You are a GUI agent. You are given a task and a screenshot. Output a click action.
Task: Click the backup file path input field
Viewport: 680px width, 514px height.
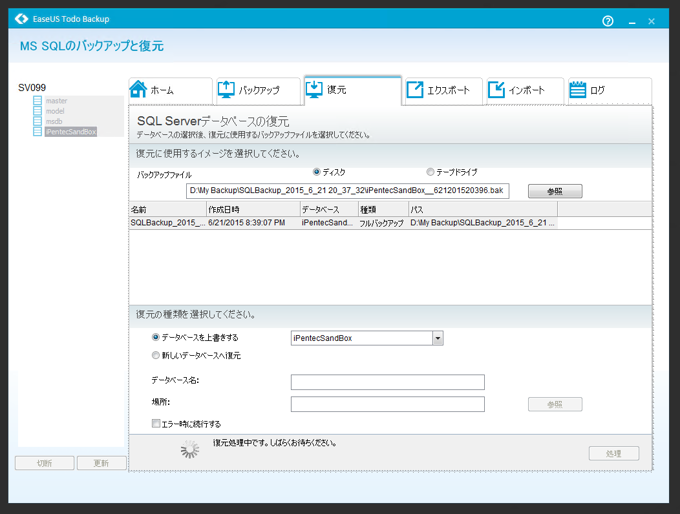pos(347,191)
